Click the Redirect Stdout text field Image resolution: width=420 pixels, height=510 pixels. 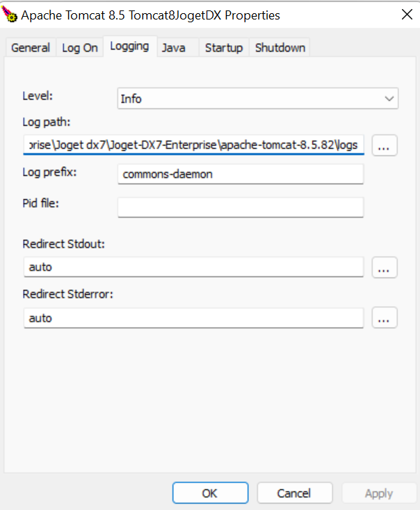point(193,266)
